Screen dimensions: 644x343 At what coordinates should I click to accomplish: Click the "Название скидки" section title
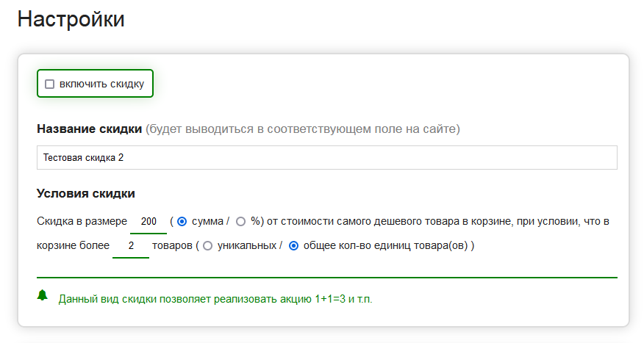pos(89,129)
